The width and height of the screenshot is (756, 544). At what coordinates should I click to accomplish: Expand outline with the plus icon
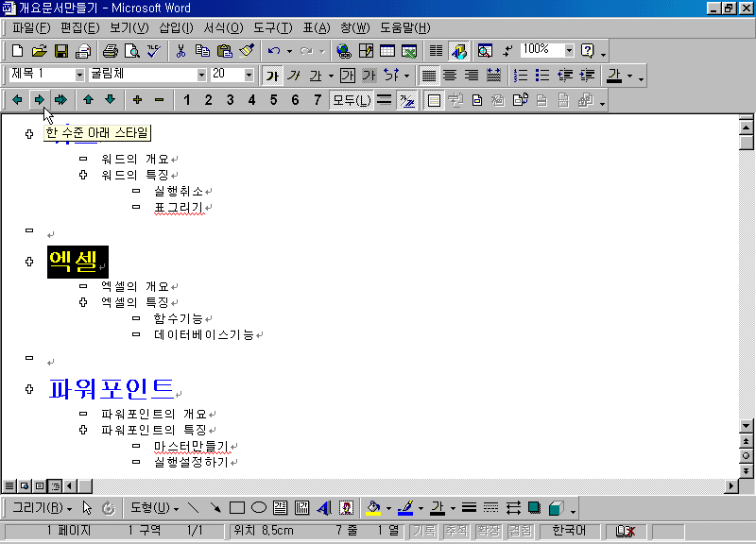pos(137,100)
